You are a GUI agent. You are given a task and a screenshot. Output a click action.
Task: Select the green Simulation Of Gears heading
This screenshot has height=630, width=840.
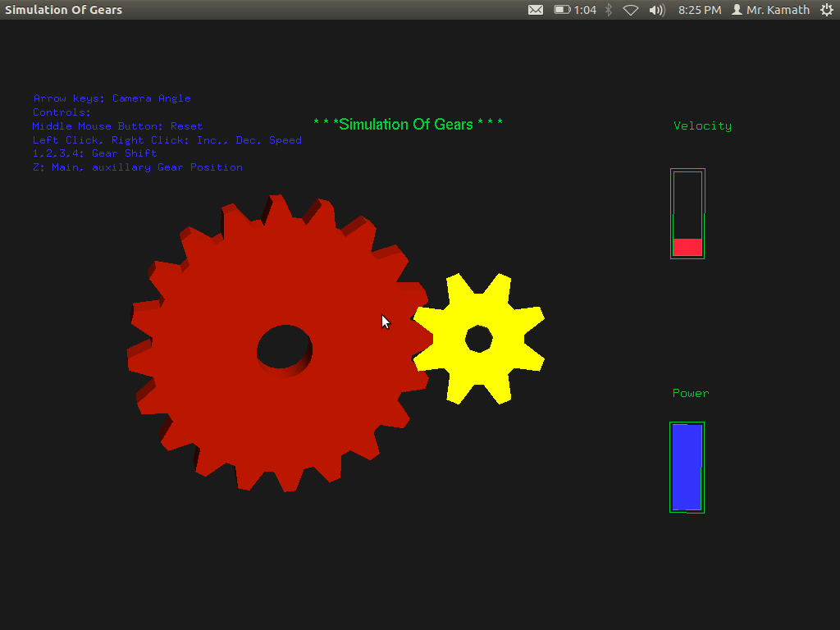[x=408, y=124]
